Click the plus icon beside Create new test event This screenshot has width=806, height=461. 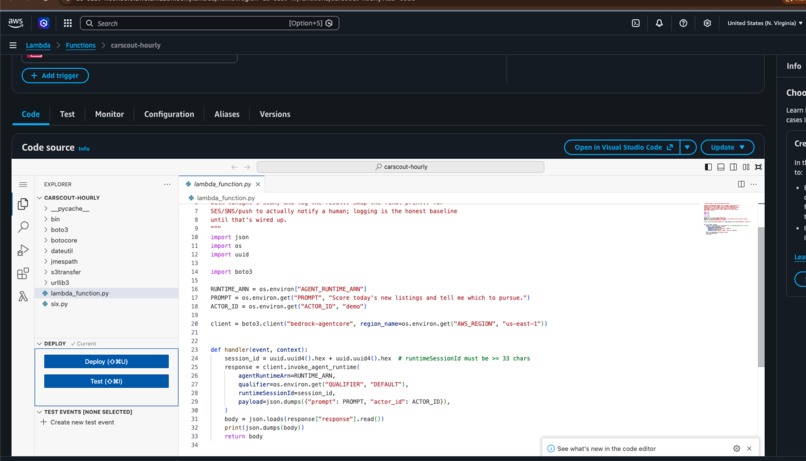coord(43,422)
